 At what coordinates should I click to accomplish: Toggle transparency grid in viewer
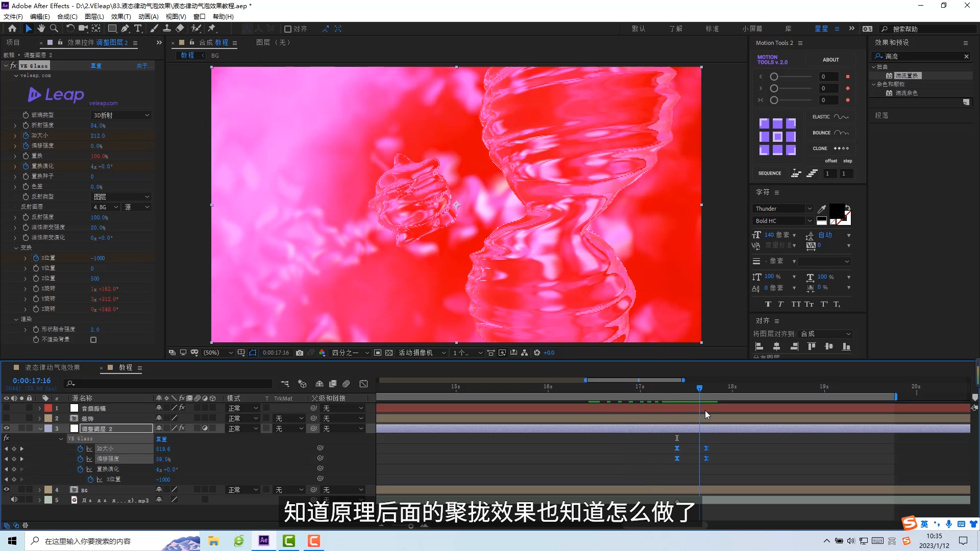coord(389,353)
